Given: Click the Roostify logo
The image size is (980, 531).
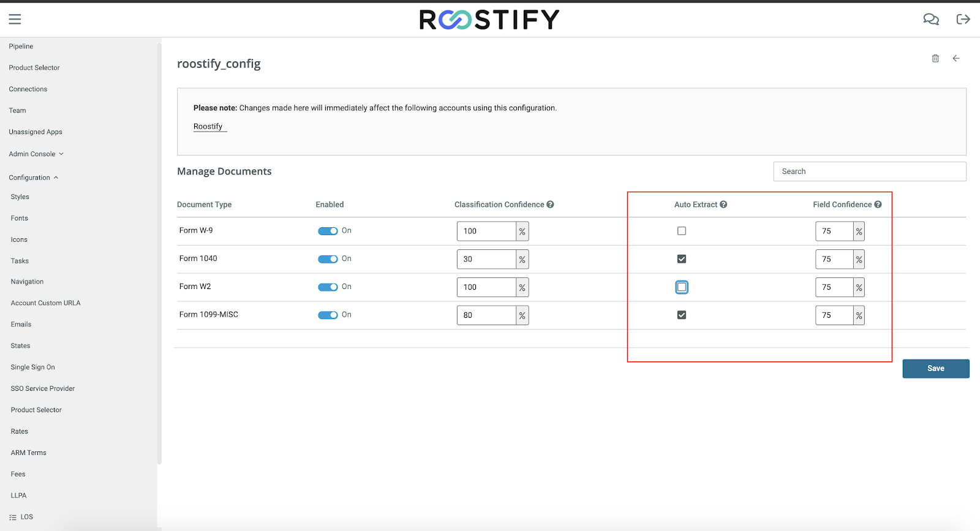Looking at the screenshot, I should tap(489, 20).
